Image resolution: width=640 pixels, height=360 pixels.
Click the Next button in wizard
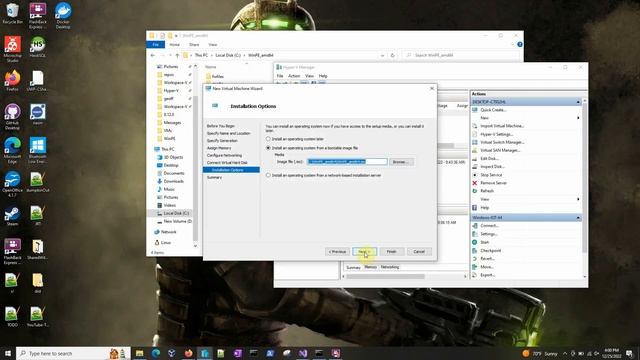point(364,252)
